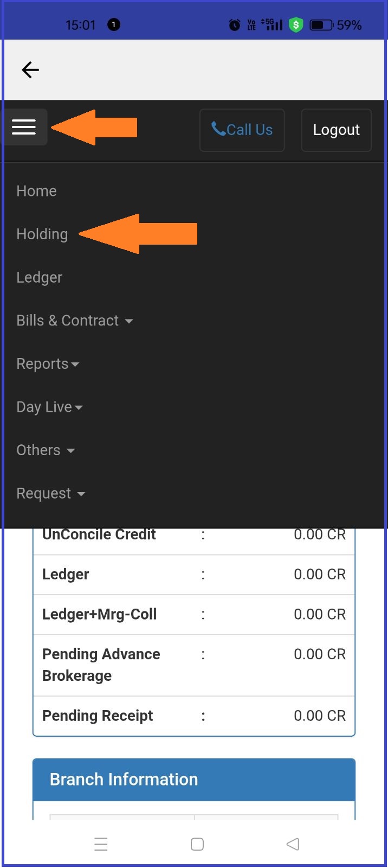Expand the Others dropdown menu

(x=46, y=450)
